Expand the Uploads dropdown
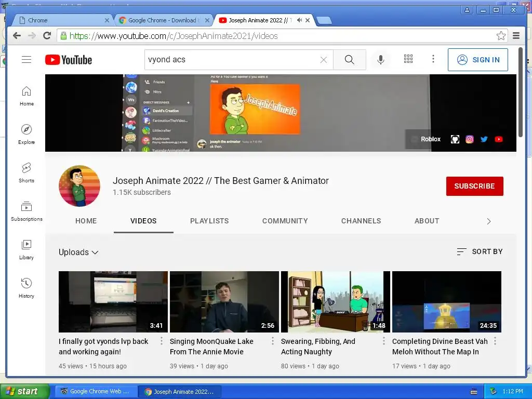Screen dimensions: 532x399 [x=78, y=252]
